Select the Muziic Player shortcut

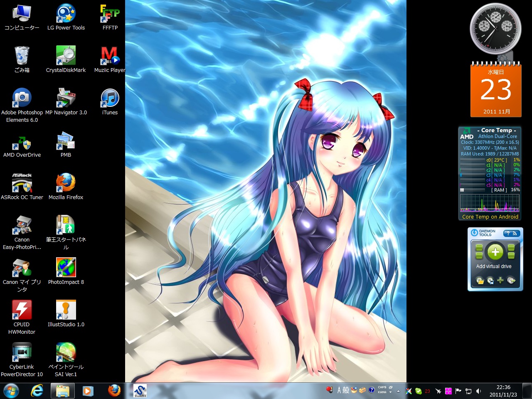point(110,59)
